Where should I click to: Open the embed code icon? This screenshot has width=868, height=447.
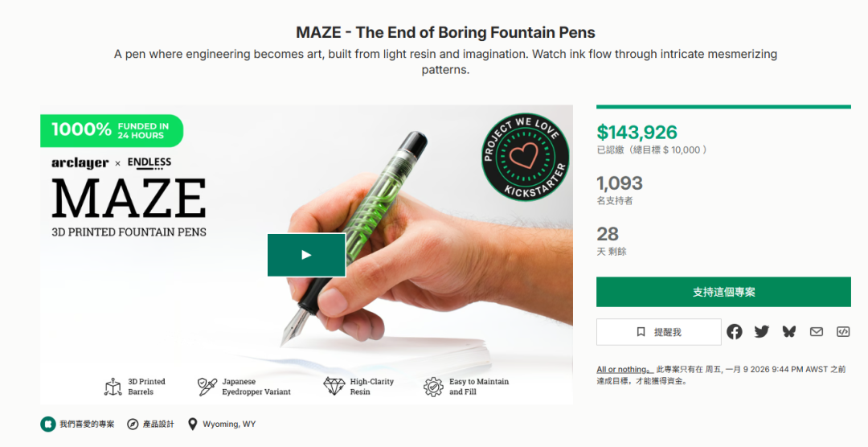click(x=843, y=331)
